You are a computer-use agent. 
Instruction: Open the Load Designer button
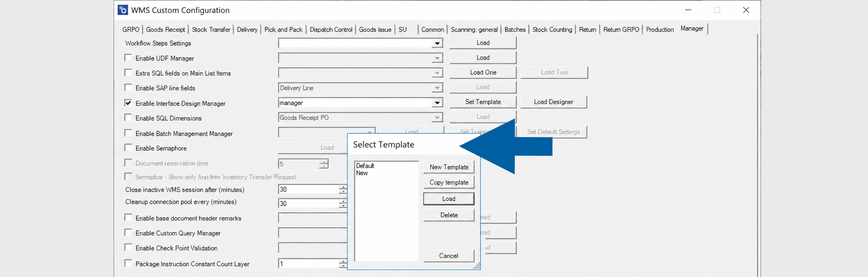coord(554,102)
